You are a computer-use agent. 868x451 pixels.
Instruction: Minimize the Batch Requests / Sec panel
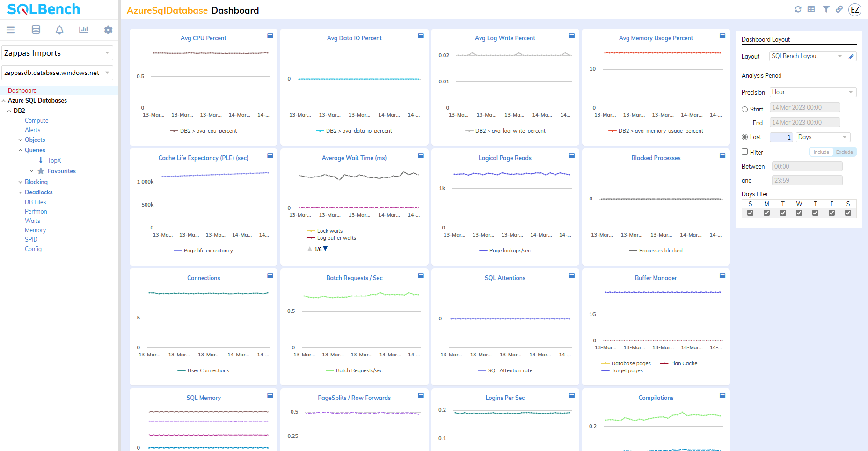click(x=421, y=276)
